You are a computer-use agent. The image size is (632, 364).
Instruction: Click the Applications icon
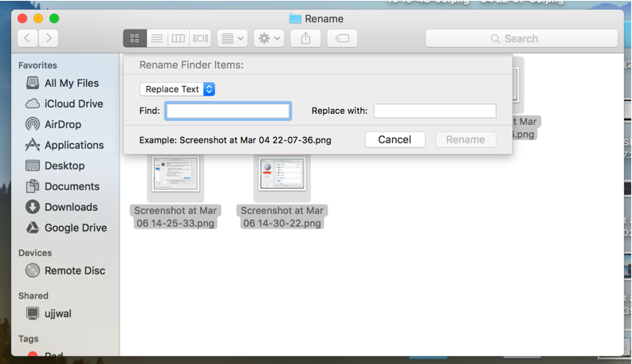point(33,144)
